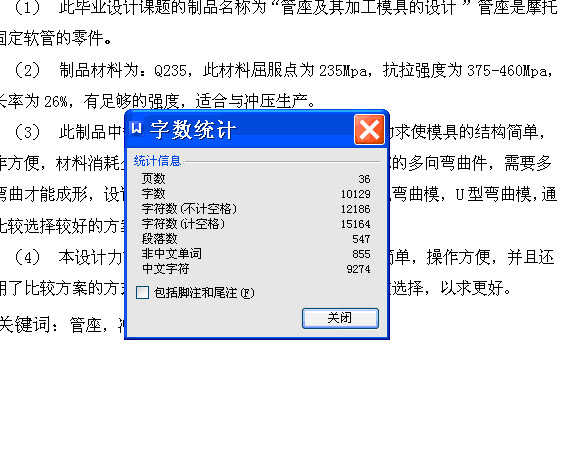
Task: Click the 15164 character count value
Action: click(355, 224)
